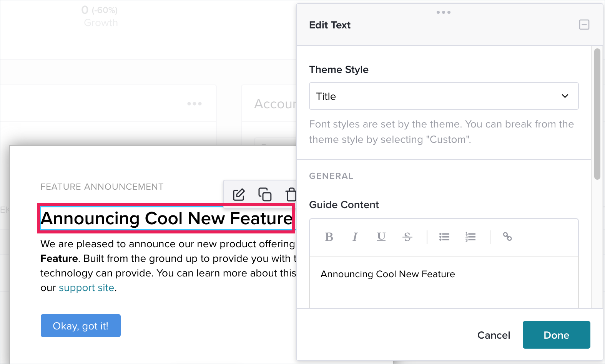Apply strikethrough formatting icon
Viewport: 605px width, 364px height.
[407, 237]
